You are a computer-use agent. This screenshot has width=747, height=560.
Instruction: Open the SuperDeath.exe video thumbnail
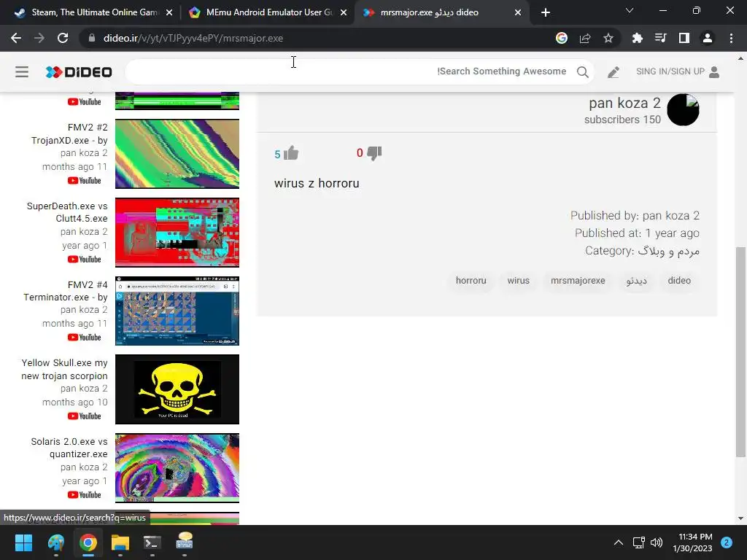tap(177, 233)
